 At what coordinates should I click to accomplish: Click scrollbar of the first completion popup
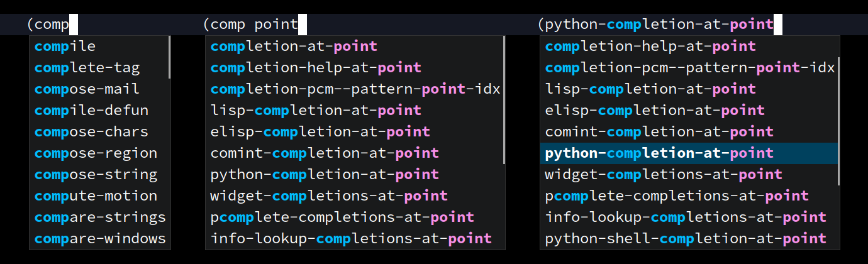point(169,57)
